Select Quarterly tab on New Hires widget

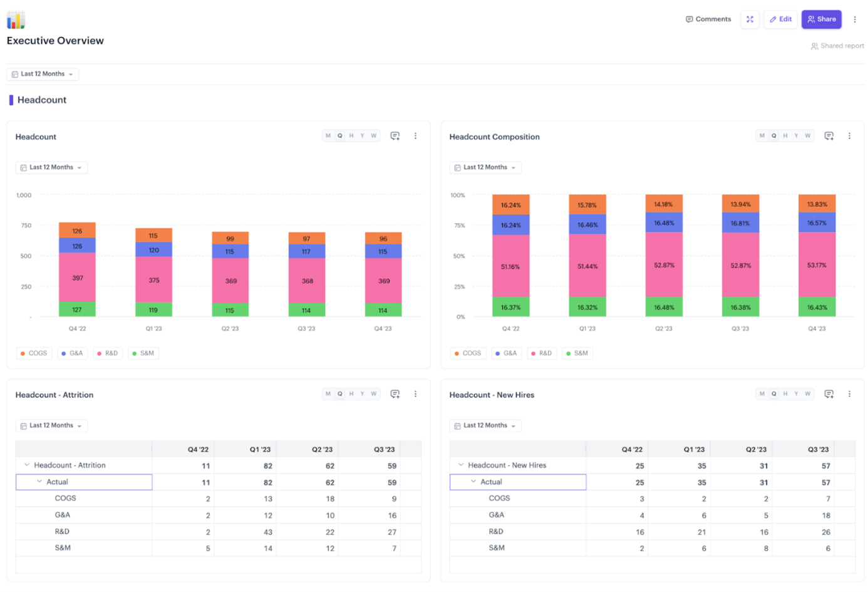773,393
